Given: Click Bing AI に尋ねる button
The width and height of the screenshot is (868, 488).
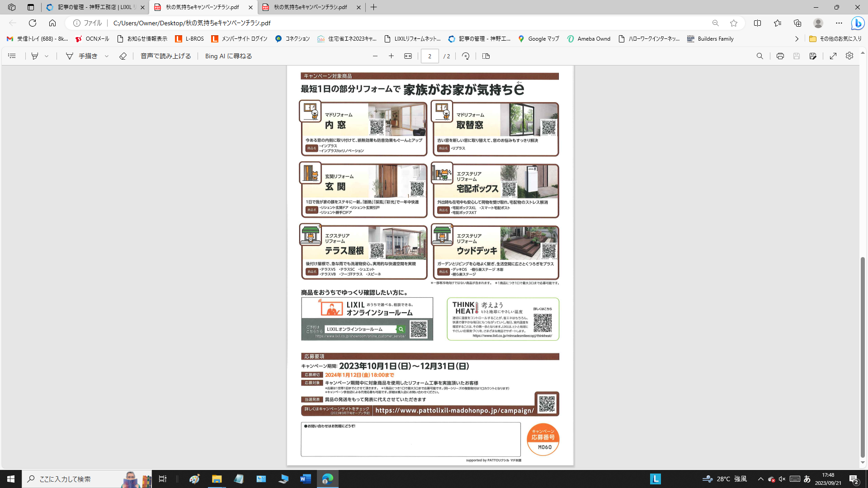Looking at the screenshot, I should coord(228,56).
